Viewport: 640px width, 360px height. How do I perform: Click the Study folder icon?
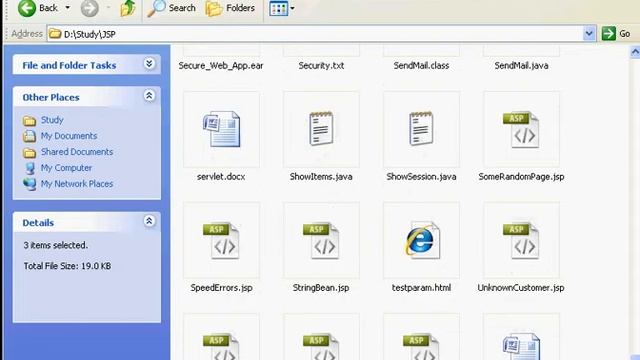point(29,120)
